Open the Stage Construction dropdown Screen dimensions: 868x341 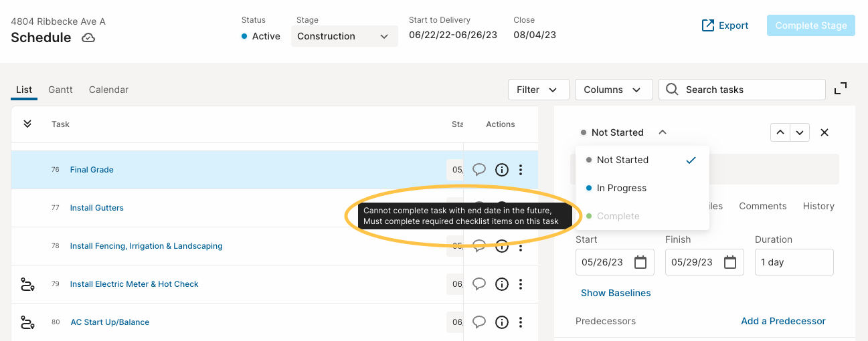[344, 36]
